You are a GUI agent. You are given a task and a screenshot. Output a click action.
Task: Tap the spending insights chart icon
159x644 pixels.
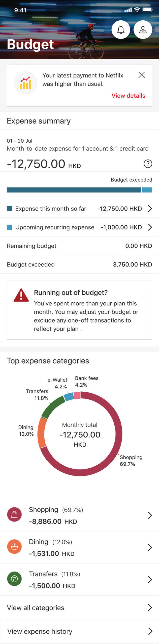(x=25, y=83)
